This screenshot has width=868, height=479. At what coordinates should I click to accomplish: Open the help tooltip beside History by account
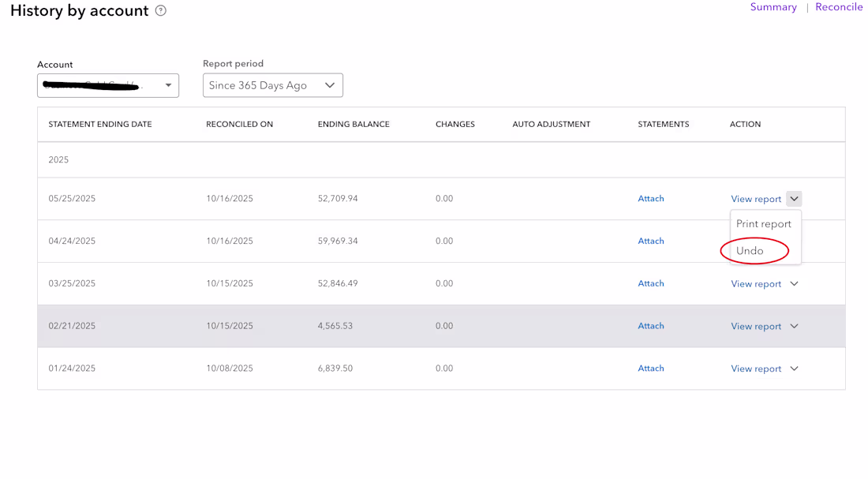(160, 11)
